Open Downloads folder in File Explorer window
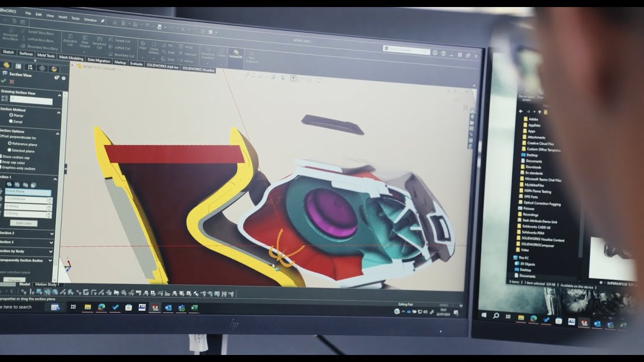Screen dimensions: 644x362 [x=530, y=167]
